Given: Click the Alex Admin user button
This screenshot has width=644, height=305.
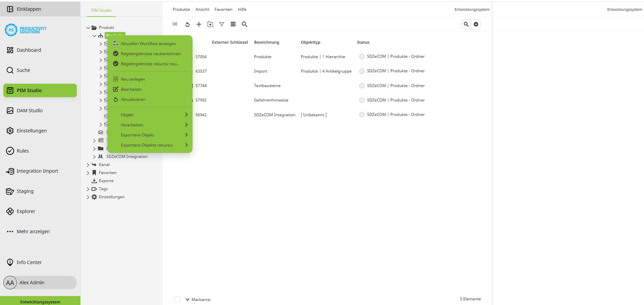Looking at the screenshot, I should pos(40,282).
